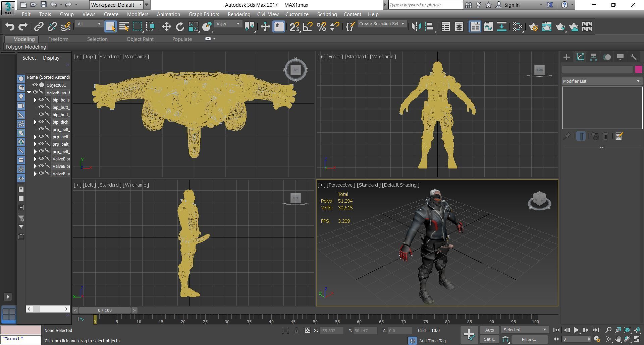Image resolution: width=644 pixels, height=345 pixels.
Task: Switch to the Freeform ribbon tab
Action: tap(58, 39)
